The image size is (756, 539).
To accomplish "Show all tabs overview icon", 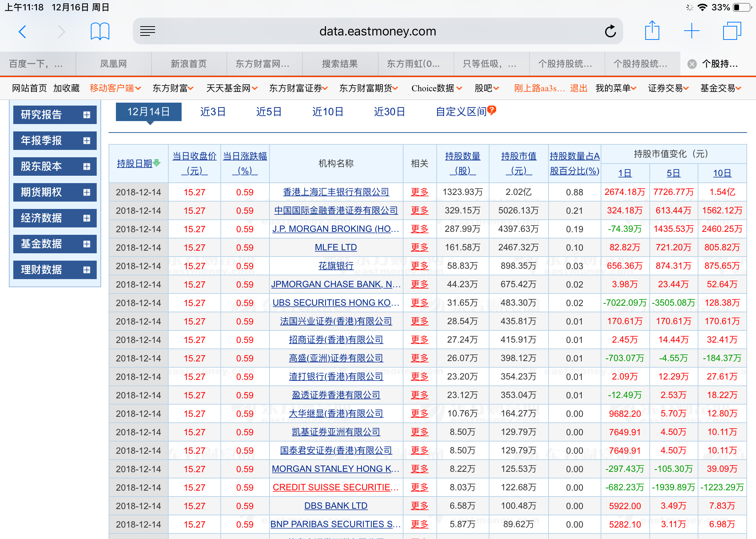I will [732, 31].
